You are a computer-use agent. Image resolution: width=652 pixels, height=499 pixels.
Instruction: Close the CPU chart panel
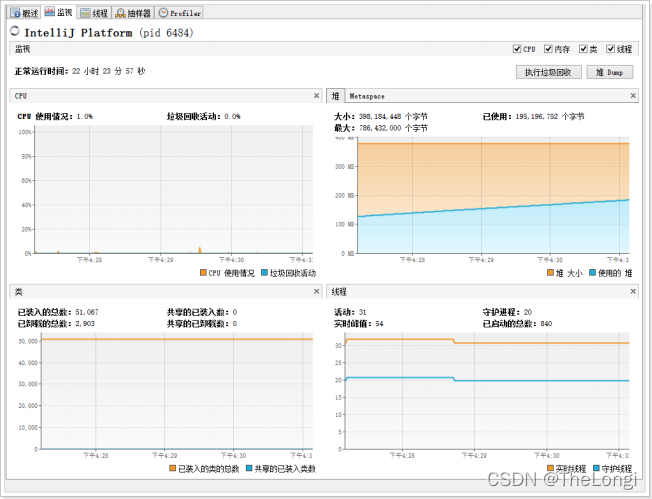(316, 96)
